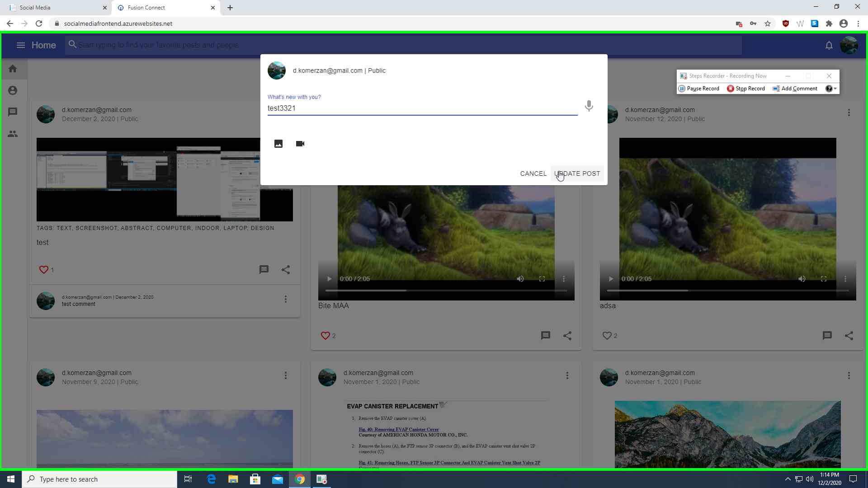Click the Home title in header

44,45
